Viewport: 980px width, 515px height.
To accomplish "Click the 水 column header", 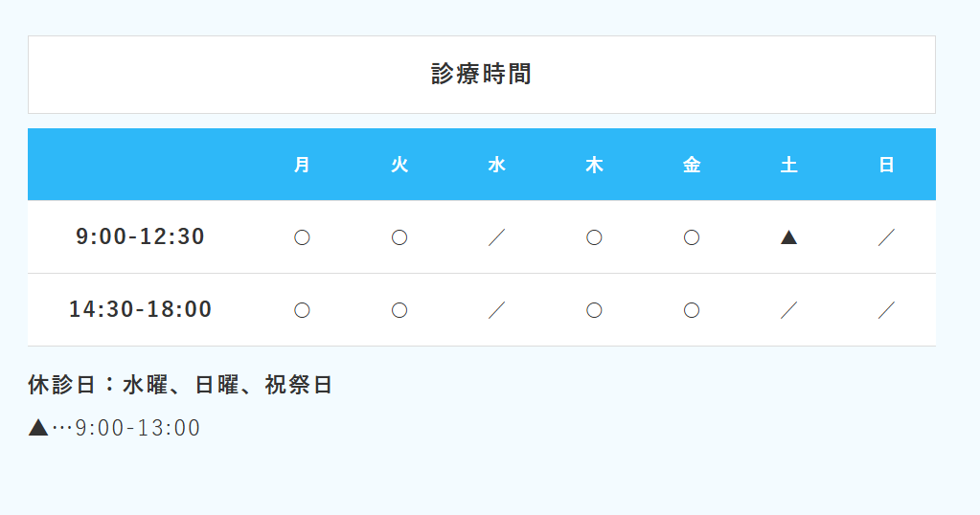I will [496, 165].
